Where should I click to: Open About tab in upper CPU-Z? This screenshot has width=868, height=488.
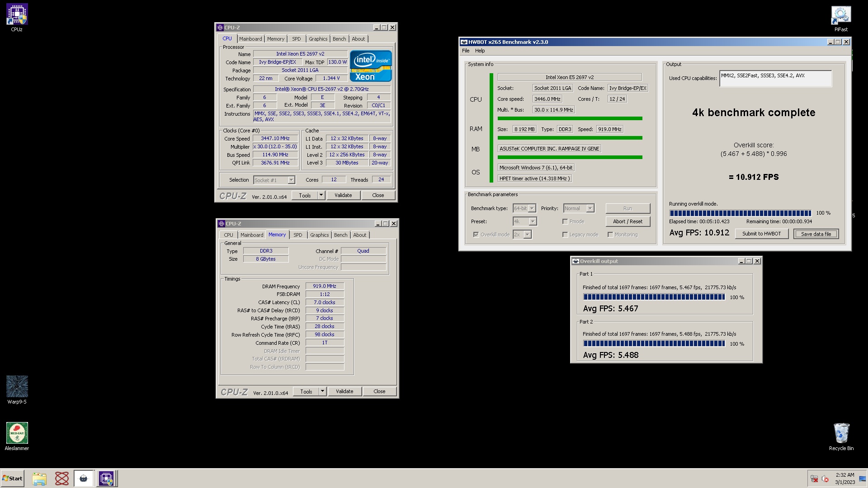click(x=359, y=39)
